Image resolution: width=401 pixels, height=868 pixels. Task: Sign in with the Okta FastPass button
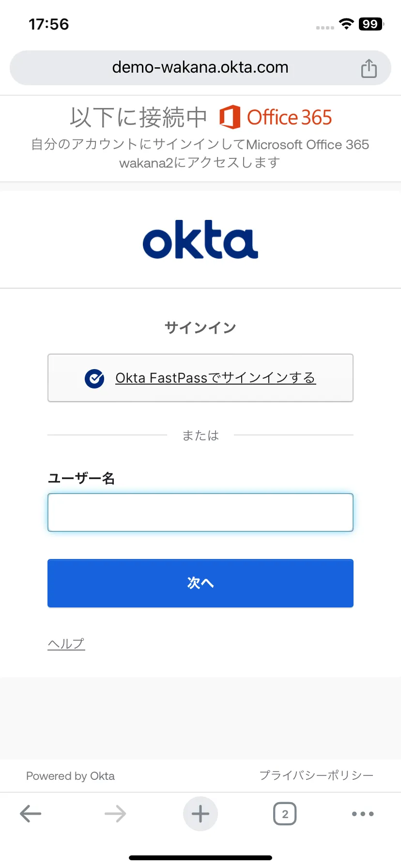[x=200, y=378]
